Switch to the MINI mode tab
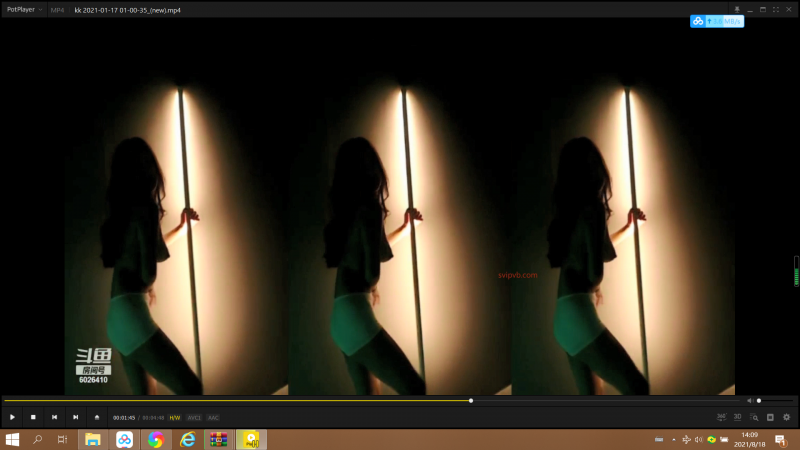Screen dimensions: 800x450 pos(58,9)
